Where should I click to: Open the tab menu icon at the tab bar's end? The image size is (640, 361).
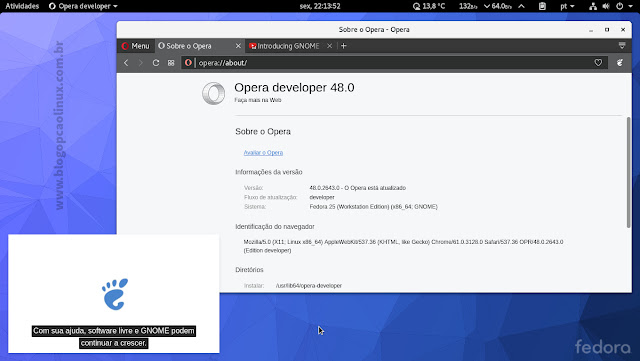pos(622,46)
